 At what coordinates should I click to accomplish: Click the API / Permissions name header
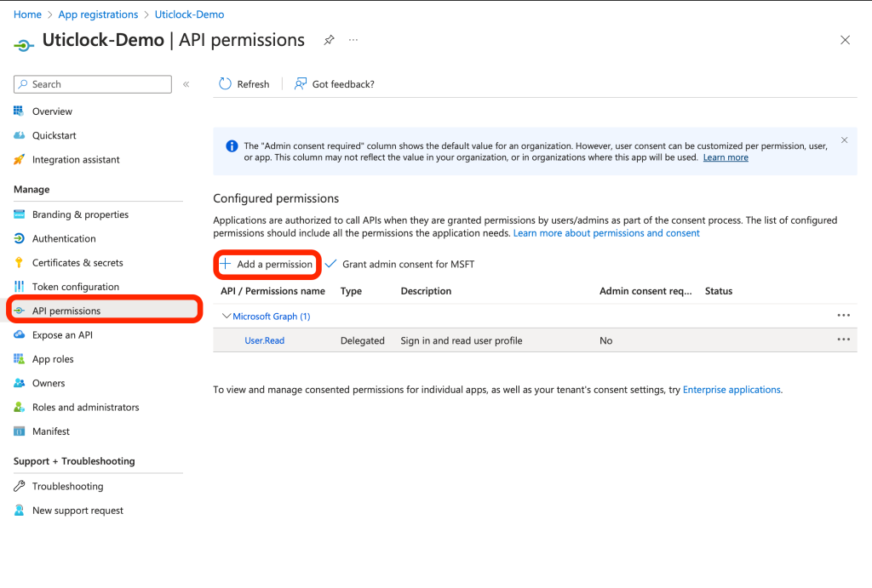coord(272,291)
